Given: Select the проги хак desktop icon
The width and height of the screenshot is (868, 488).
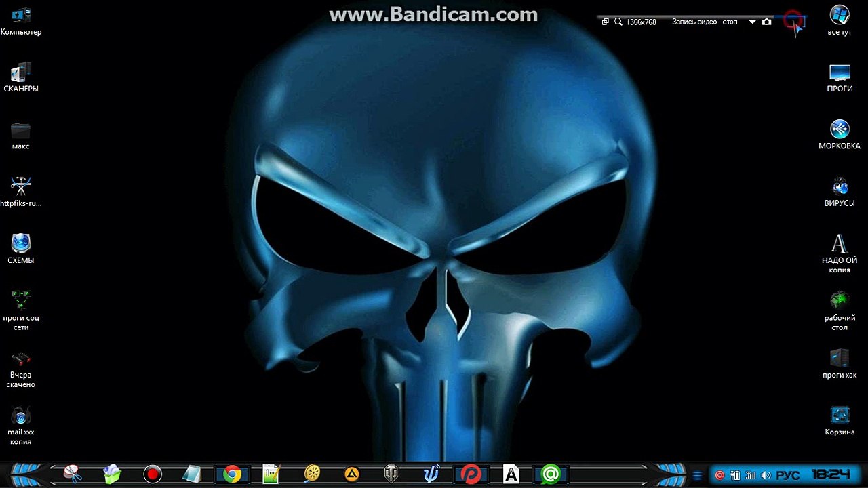Looking at the screenshot, I should coord(840,363).
